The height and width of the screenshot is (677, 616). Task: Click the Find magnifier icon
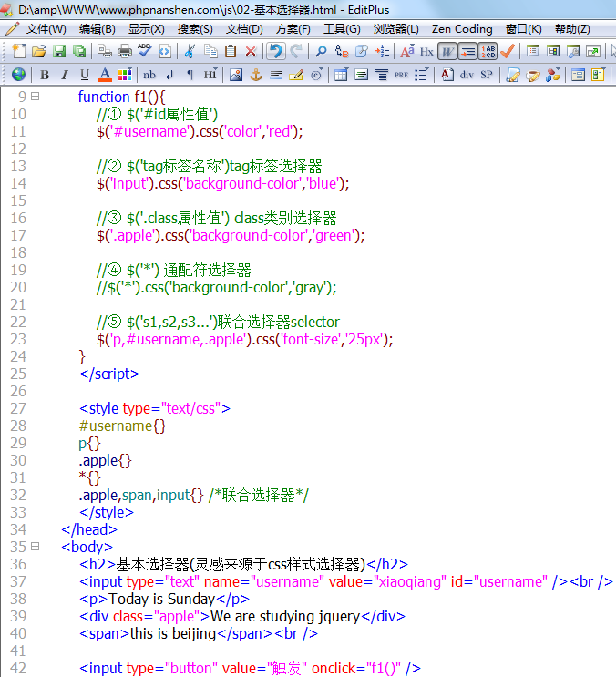click(x=321, y=51)
